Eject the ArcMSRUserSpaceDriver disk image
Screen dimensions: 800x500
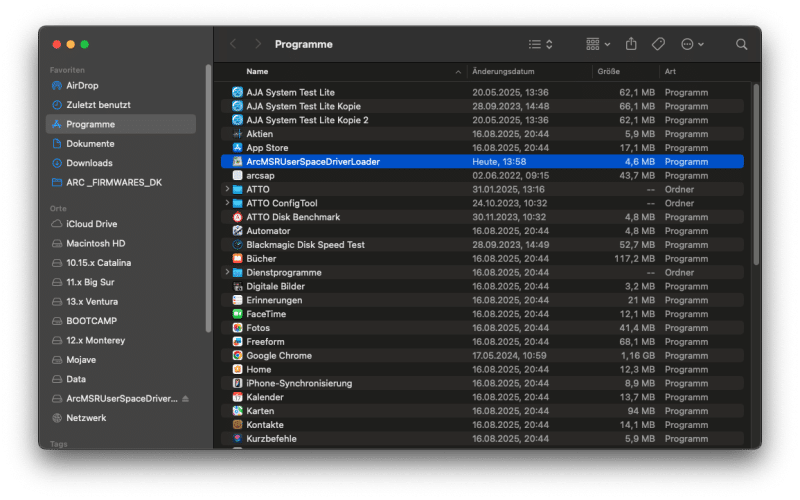tap(186, 398)
